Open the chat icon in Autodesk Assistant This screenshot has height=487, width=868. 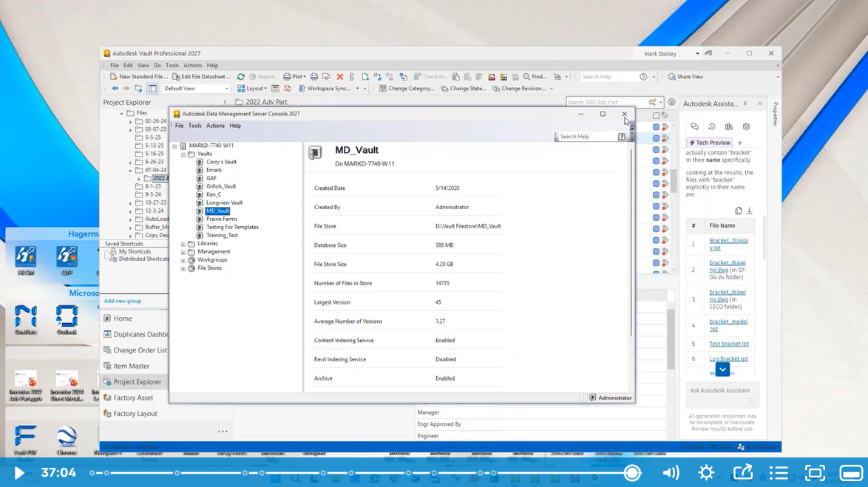point(694,126)
